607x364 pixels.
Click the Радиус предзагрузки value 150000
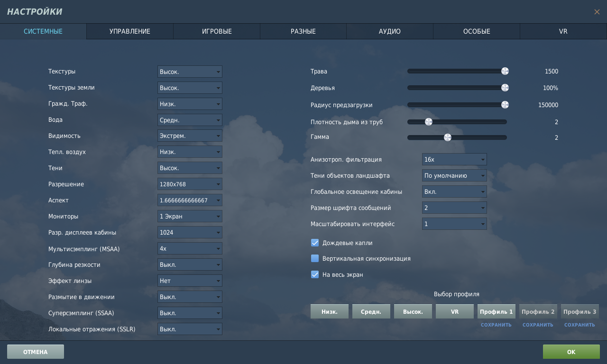coord(548,105)
